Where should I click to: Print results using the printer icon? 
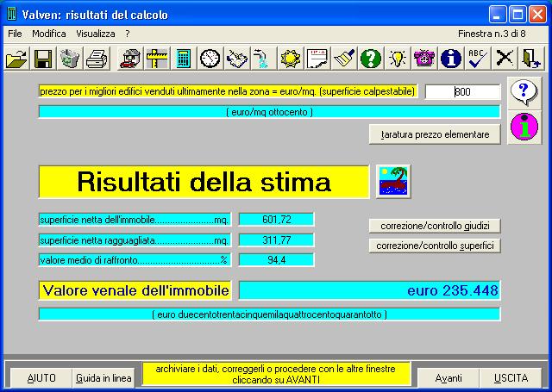[97, 59]
